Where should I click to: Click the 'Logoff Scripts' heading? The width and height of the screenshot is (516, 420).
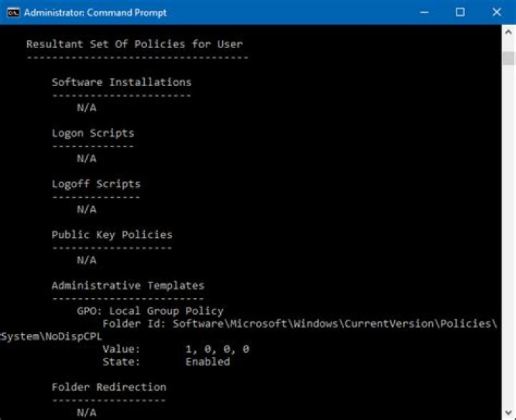pos(96,184)
